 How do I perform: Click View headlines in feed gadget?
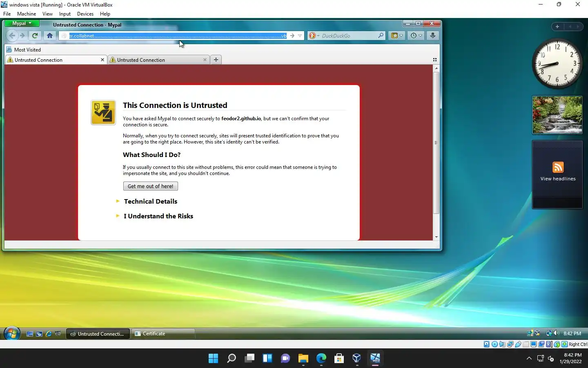click(558, 179)
